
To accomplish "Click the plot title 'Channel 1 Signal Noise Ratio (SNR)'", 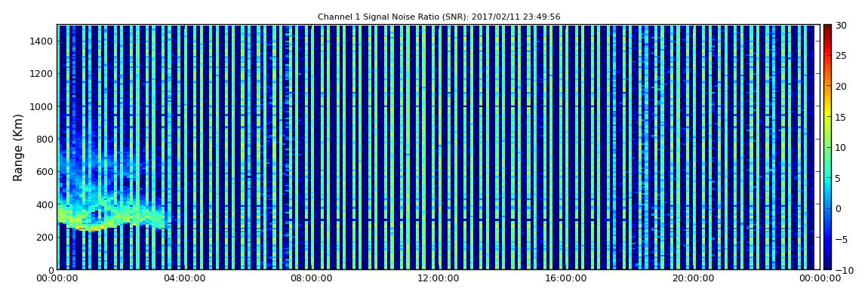I will pyautogui.click(x=439, y=17).
